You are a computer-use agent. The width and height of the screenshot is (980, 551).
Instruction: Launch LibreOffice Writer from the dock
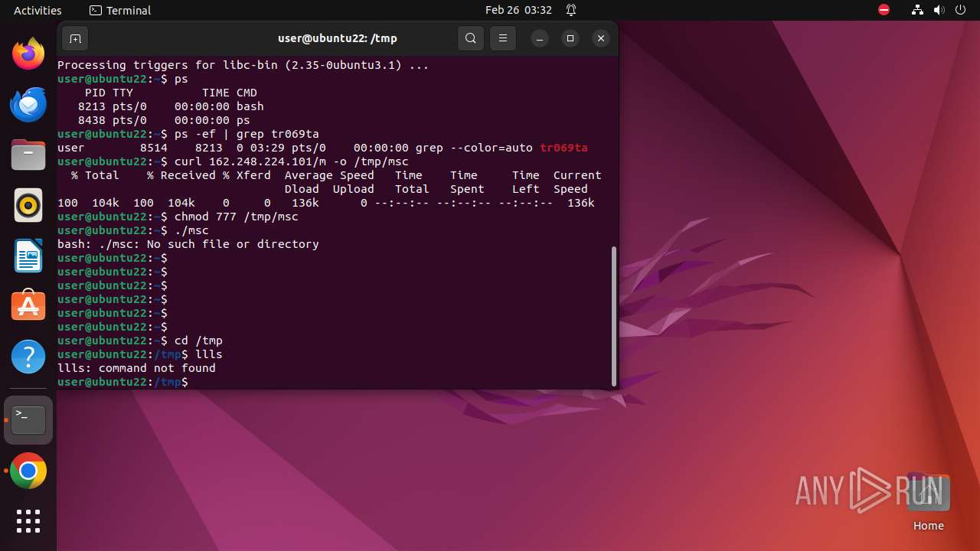tap(28, 256)
